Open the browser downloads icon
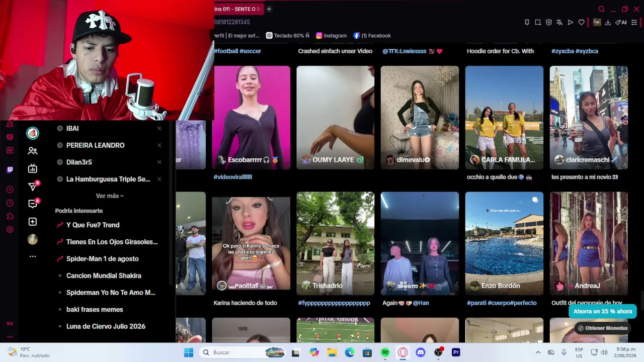 [x=608, y=22]
